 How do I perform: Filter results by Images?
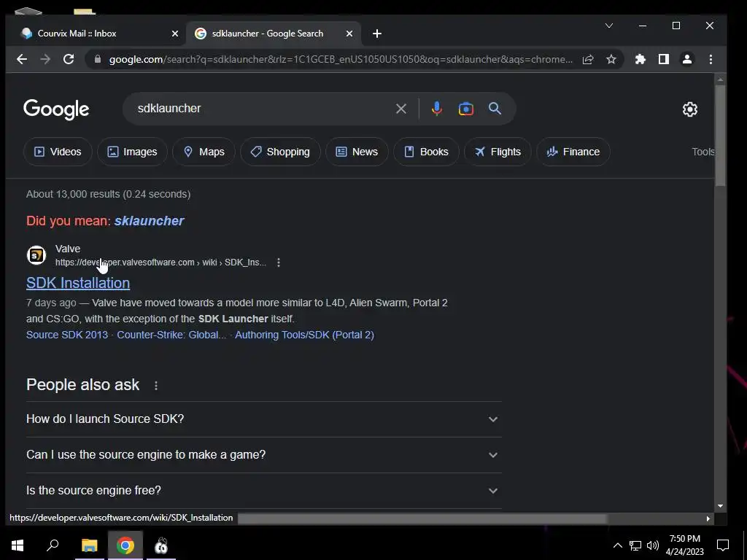click(x=133, y=152)
